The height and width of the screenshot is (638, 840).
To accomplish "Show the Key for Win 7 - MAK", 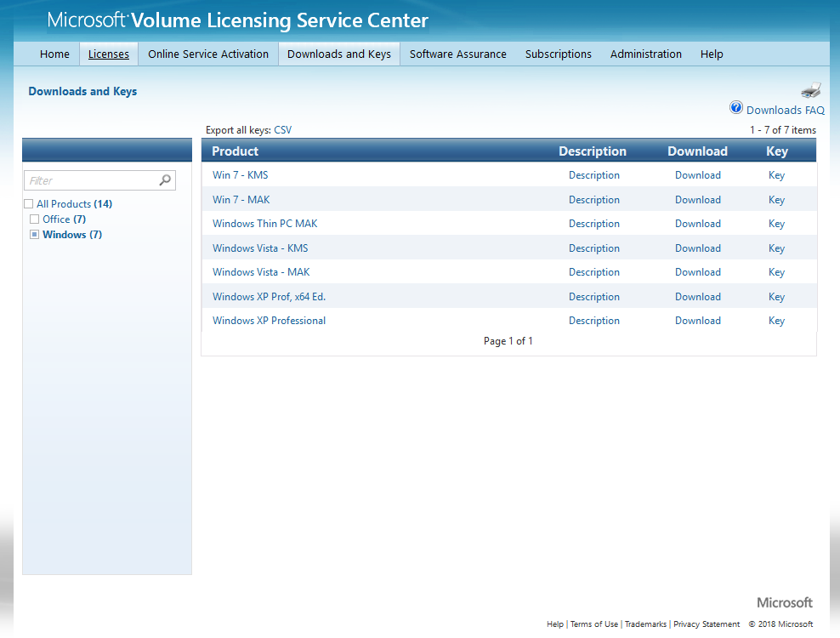I will coord(776,200).
